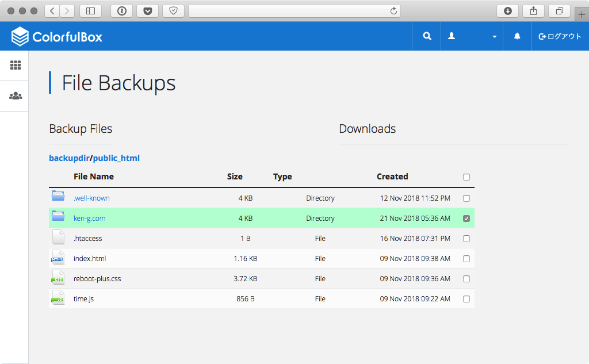589x364 pixels.
Task: Open a new browser tab
Action: click(582, 14)
